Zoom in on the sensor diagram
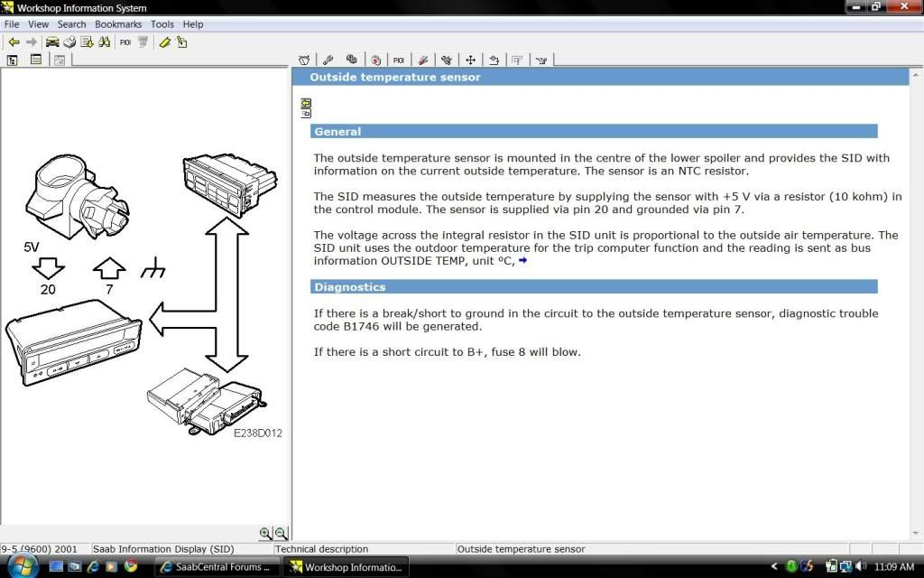 [266, 533]
